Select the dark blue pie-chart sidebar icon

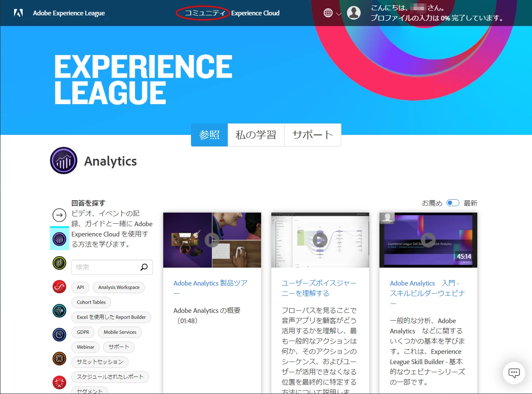(x=59, y=335)
